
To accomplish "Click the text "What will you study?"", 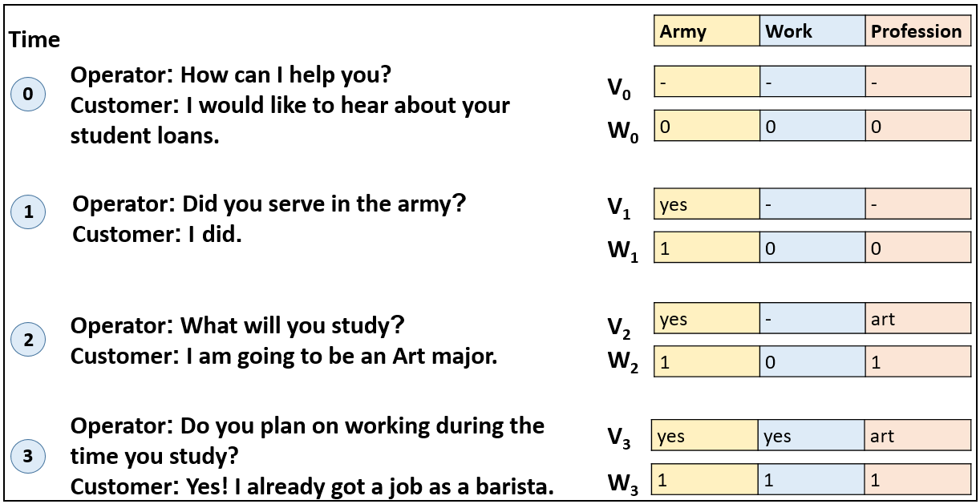I will click(x=293, y=326).
